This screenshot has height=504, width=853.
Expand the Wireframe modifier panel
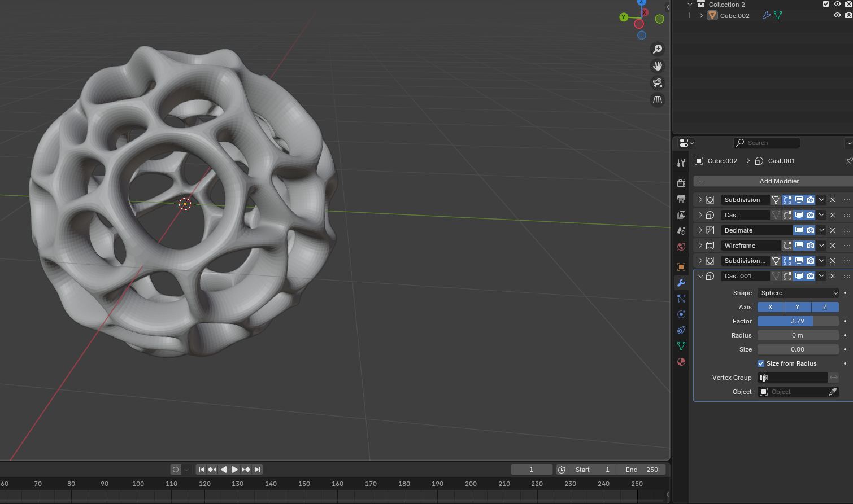[700, 246]
